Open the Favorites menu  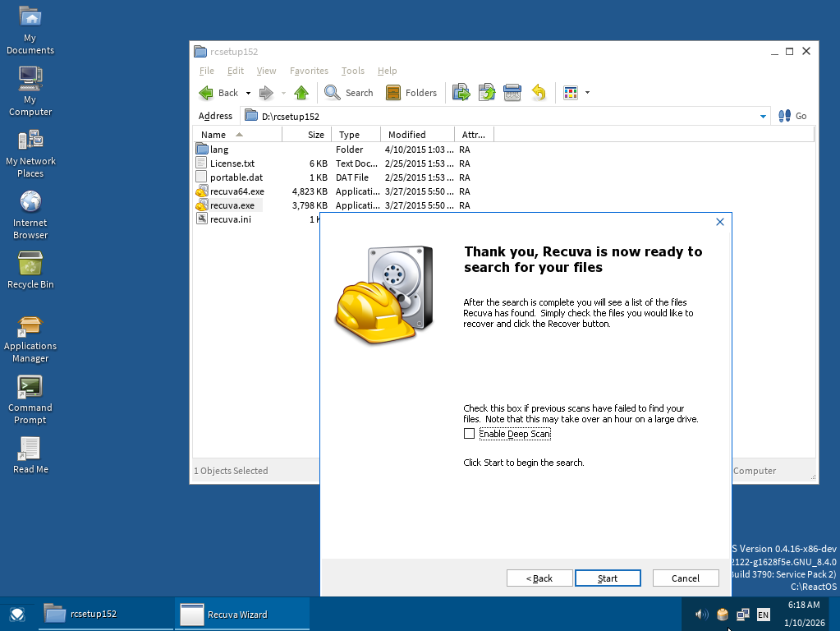(x=309, y=71)
